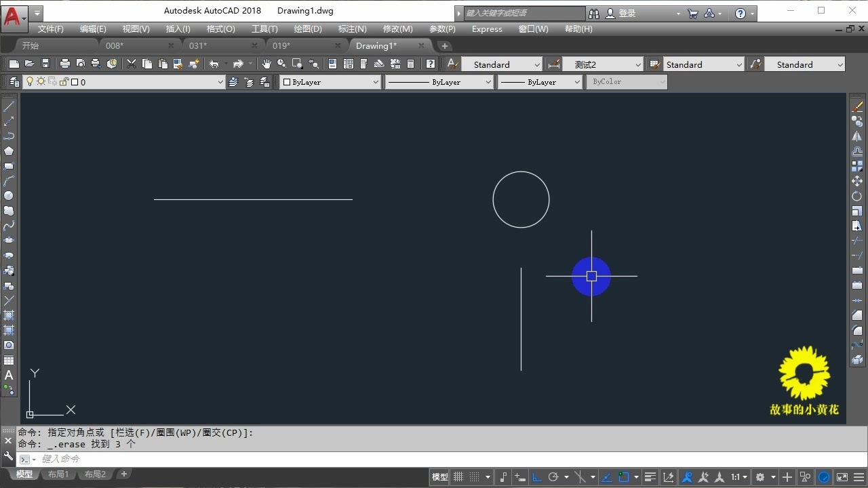Toggle snap mode in status bar
868x488 pixels.
pos(476,477)
